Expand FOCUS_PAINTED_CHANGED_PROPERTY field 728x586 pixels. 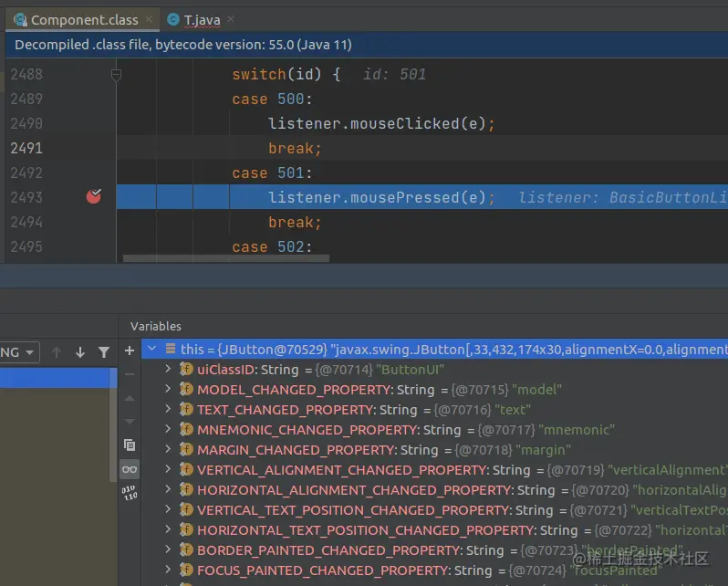[168, 570]
